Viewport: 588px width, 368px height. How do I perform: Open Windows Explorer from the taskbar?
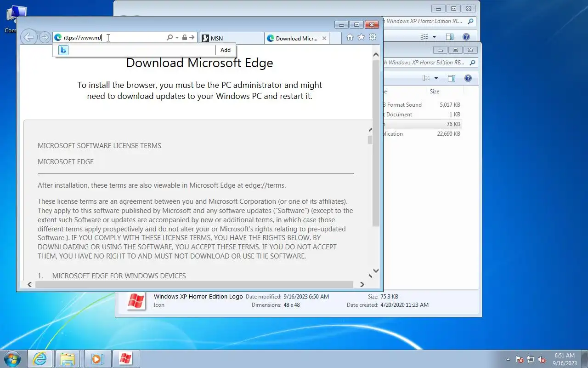[68, 359]
